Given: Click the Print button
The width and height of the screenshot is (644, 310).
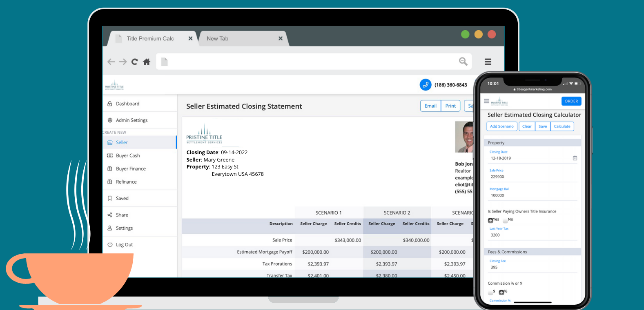Looking at the screenshot, I should pyautogui.click(x=450, y=106).
